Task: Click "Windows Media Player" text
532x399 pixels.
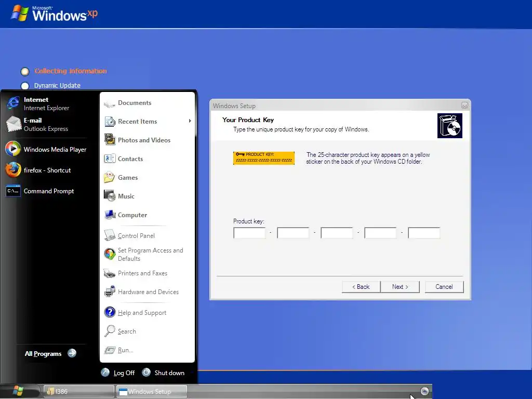Action: coord(55,149)
